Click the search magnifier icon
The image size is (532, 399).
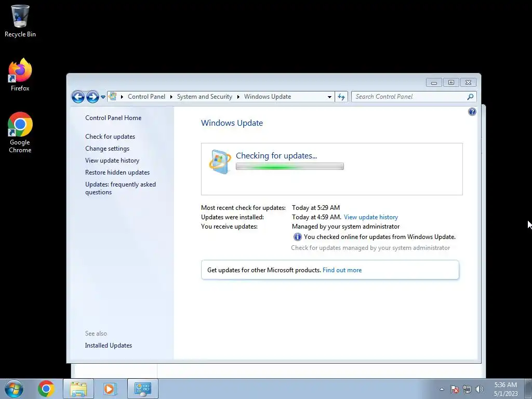470,97
